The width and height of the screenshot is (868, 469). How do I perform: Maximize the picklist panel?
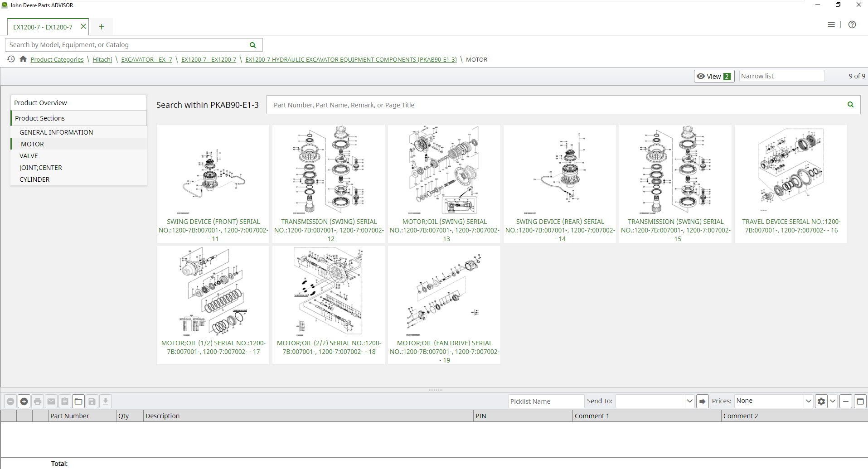coord(860,401)
